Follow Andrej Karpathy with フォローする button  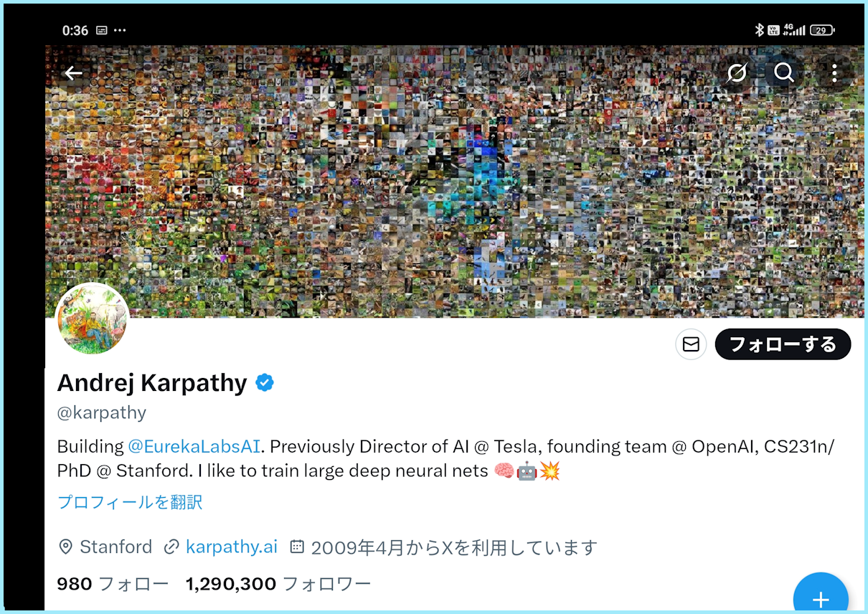[783, 345]
